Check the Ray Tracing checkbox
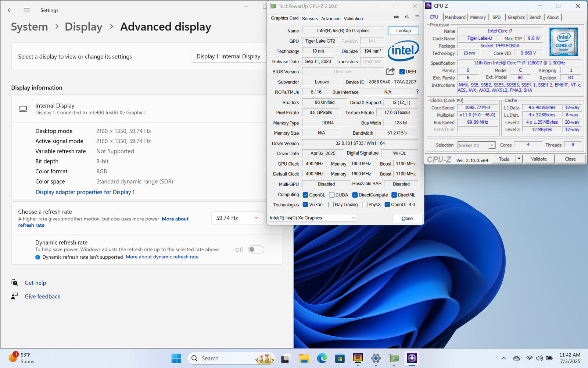 tap(331, 205)
